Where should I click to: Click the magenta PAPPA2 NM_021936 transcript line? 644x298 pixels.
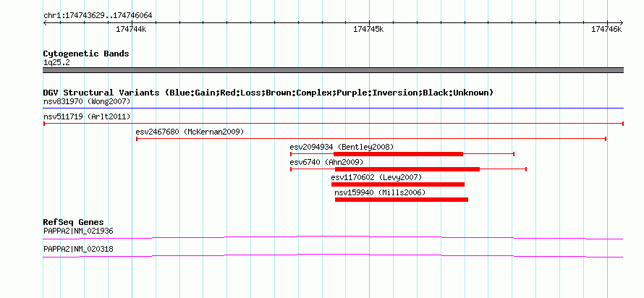click(x=333, y=237)
